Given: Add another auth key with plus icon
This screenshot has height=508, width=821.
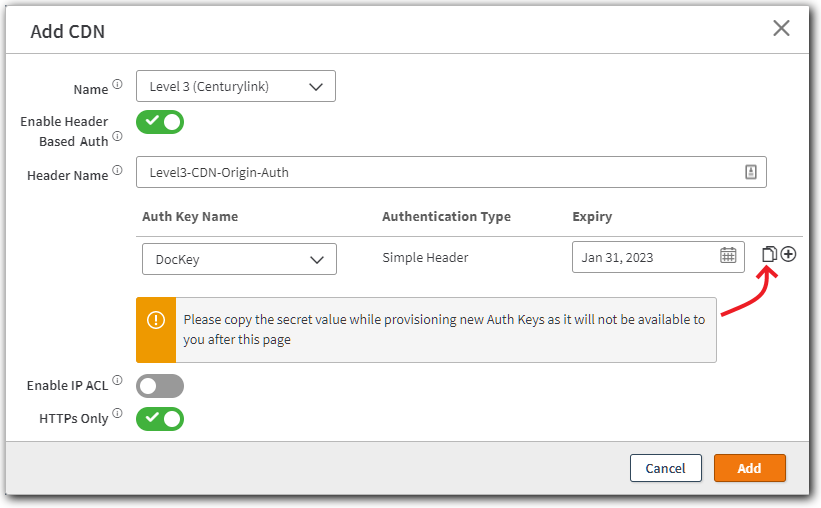Looking at the screenshot, I should 788,254.
